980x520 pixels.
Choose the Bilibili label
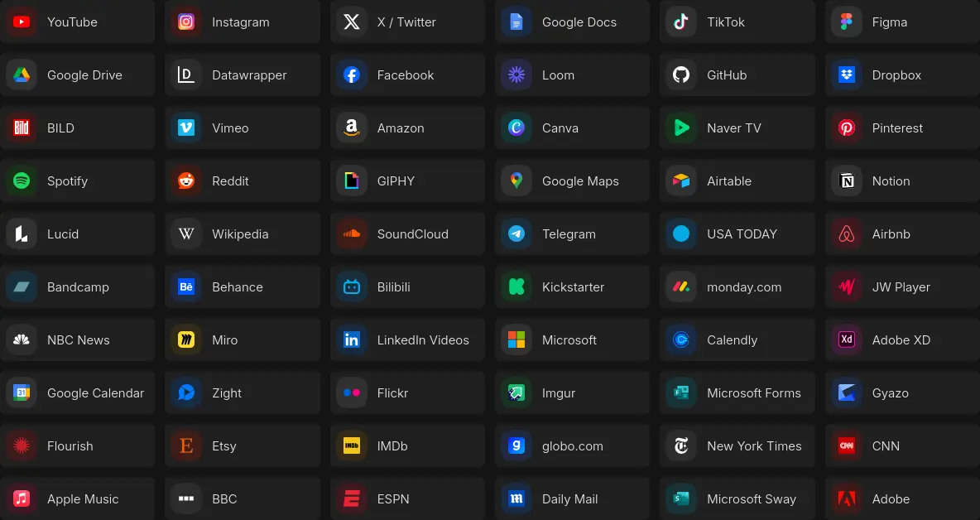click(394, 286)
